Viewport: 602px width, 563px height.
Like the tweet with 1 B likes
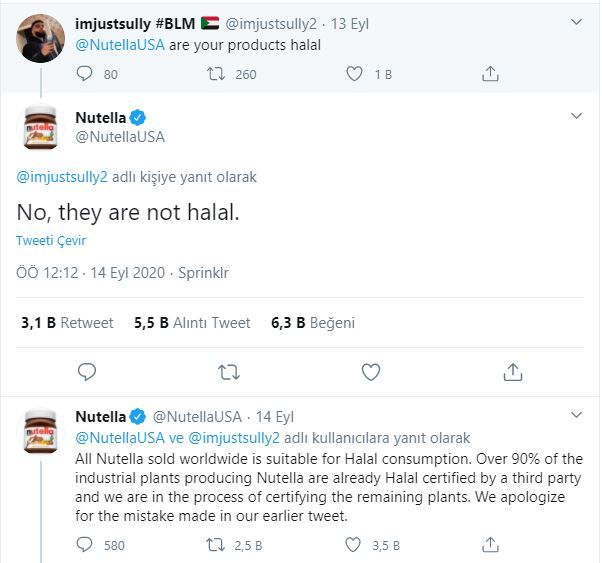point(354,74)
